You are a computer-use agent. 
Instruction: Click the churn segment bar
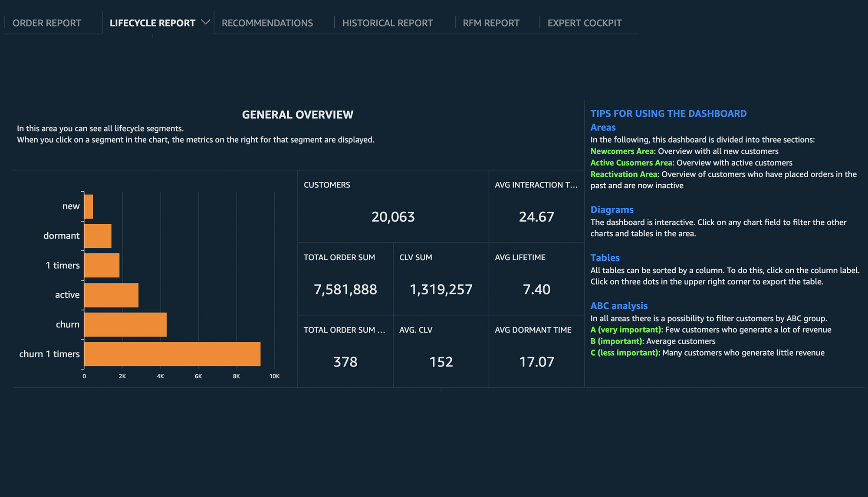point(125,324)
